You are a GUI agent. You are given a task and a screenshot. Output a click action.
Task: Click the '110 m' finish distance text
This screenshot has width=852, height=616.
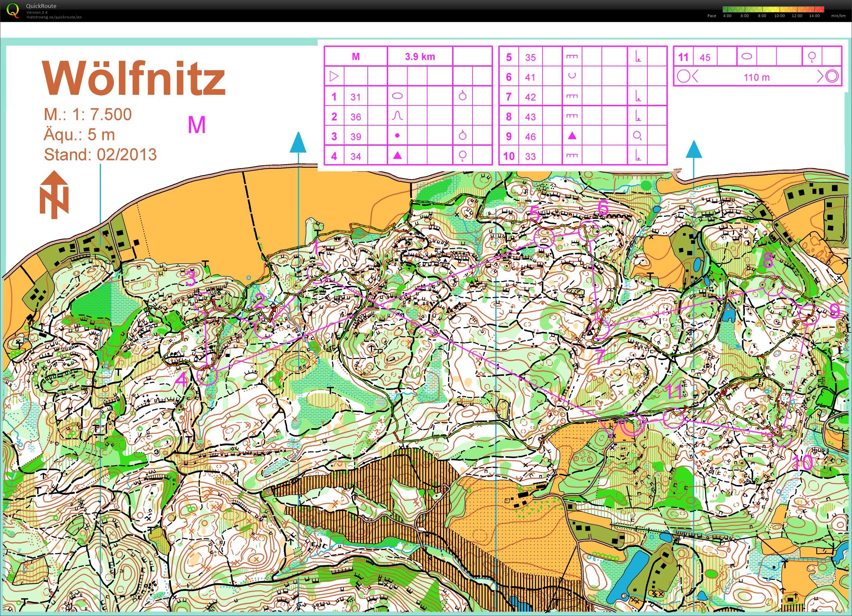click(757, 77)
